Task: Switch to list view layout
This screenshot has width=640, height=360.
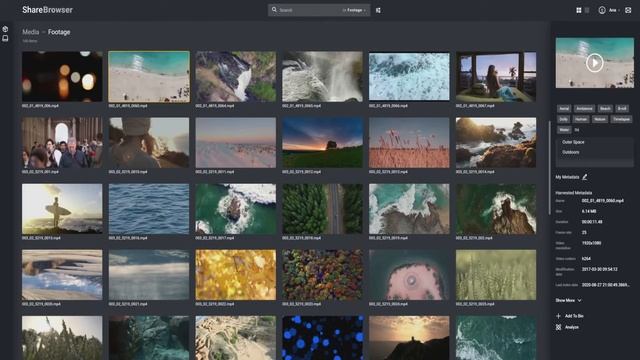Action: click(x=587, y=10)
